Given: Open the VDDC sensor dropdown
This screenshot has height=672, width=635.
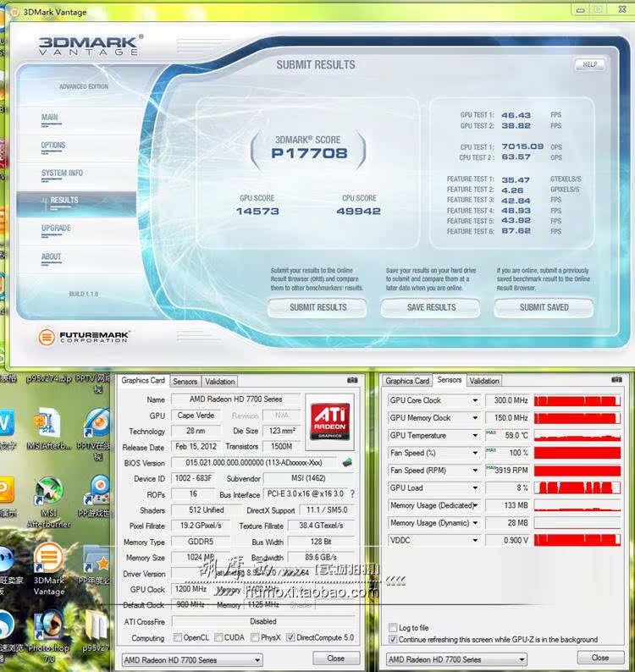Looking at the screenshot, I should (475, 541).
